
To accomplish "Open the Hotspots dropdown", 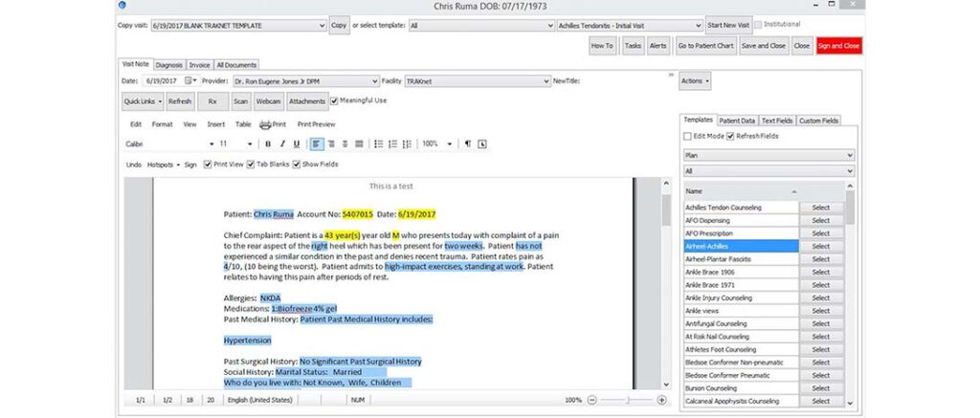I will click(163, 165).
